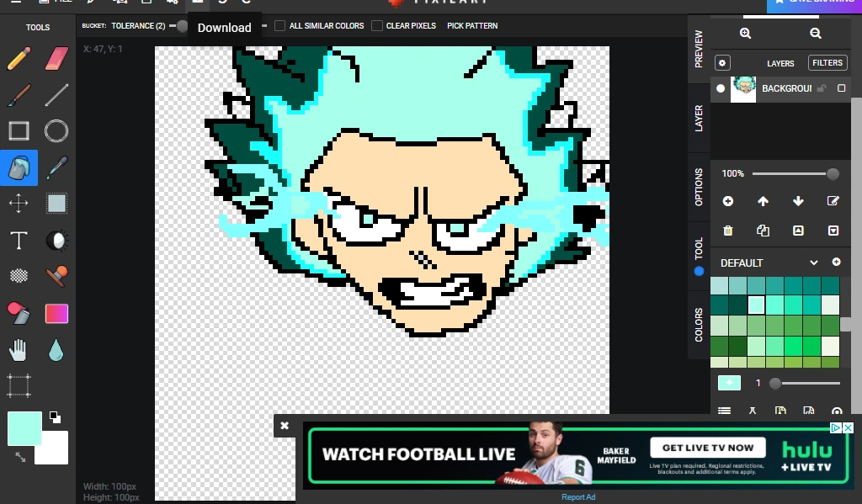Activate the Text tool
This screenshot has height=504, width=862.
pyautogui.click(x=18, y=241)
